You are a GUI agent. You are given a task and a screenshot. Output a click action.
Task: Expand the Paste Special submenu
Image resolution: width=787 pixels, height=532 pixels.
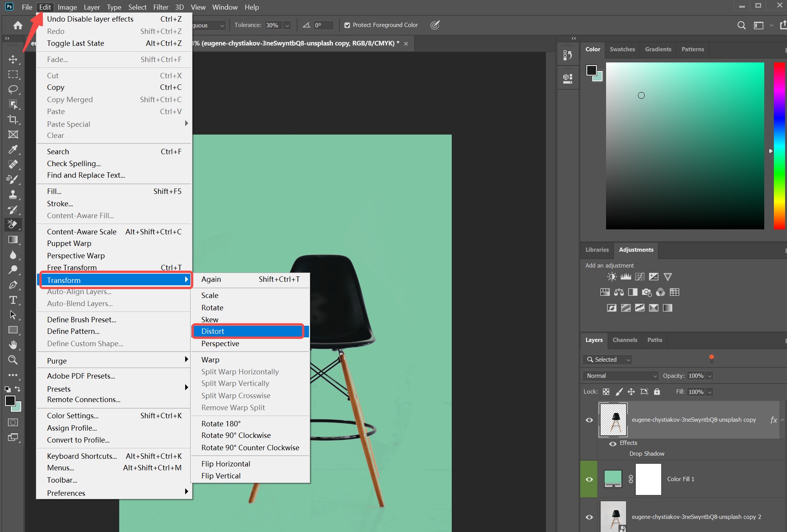pos(114,124)
